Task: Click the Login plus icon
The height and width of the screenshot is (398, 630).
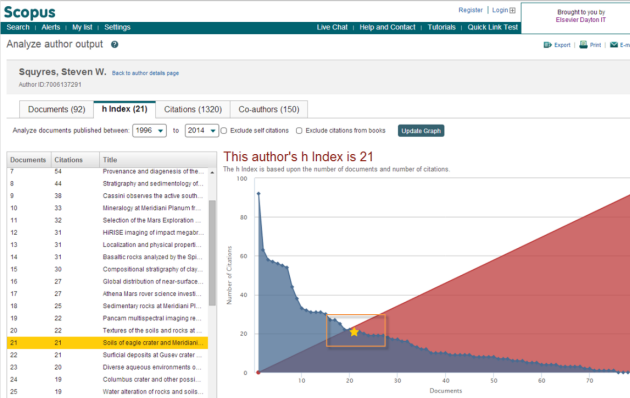Action: pos(512,10)
